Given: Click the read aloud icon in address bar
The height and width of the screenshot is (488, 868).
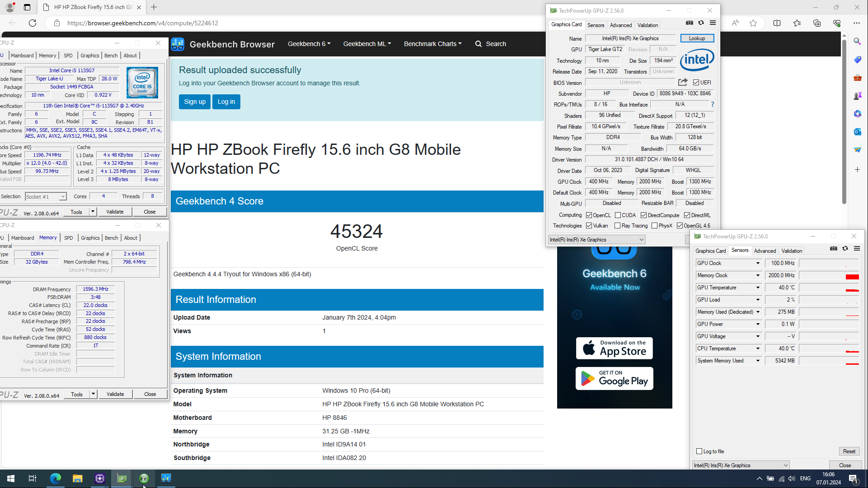Looking at the screenshot, I should tap(735, 23).
